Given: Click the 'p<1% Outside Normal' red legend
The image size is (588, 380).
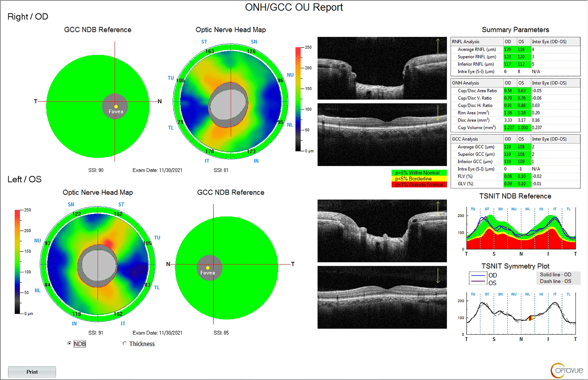Looking at the screenshot, I should tap(419, 184).
